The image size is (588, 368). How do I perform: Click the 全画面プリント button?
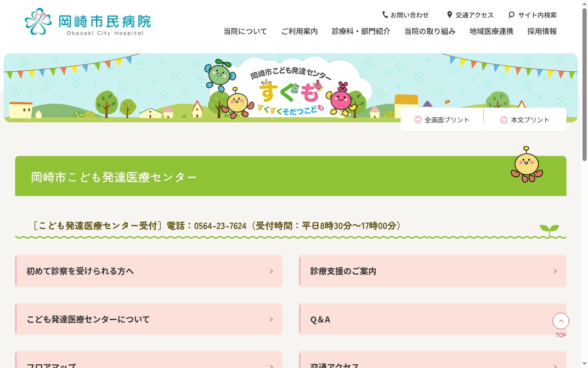(442, 120)
